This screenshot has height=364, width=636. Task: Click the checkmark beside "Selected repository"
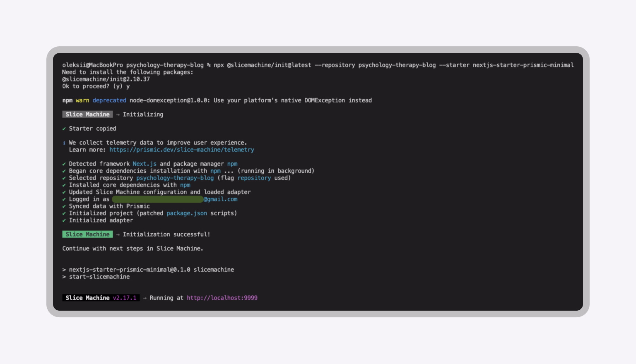coord(64,178)
